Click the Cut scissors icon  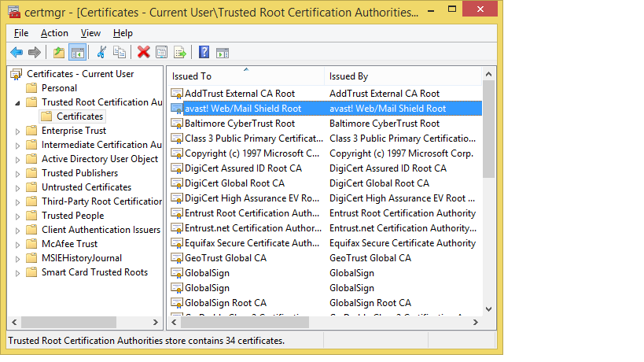tap(101, 52)
